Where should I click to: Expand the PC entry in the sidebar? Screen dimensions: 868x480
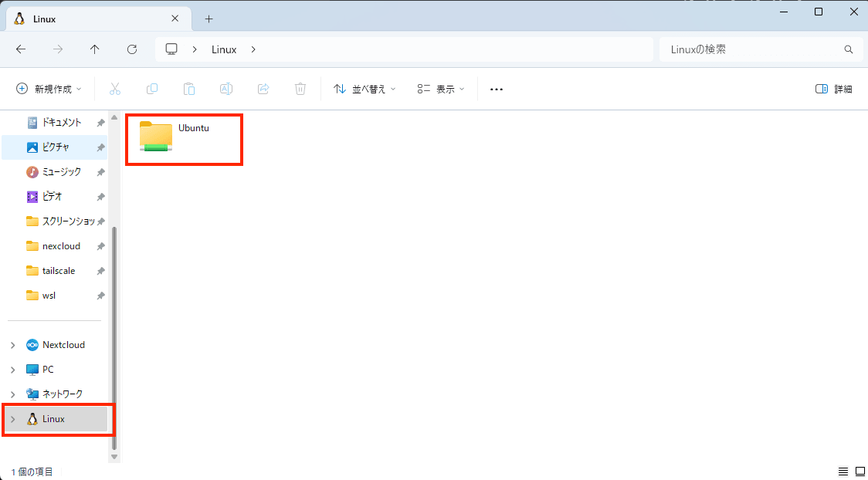[x=12, y=369]
